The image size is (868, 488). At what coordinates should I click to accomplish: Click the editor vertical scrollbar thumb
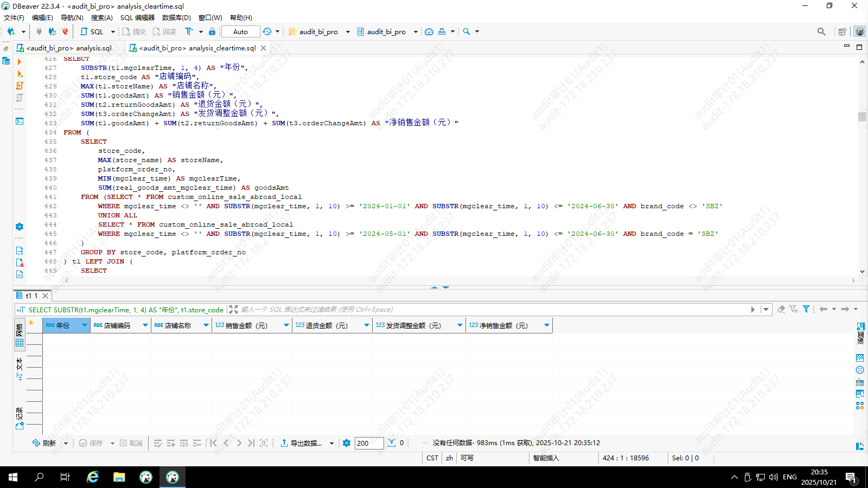(x=862, y=117)
